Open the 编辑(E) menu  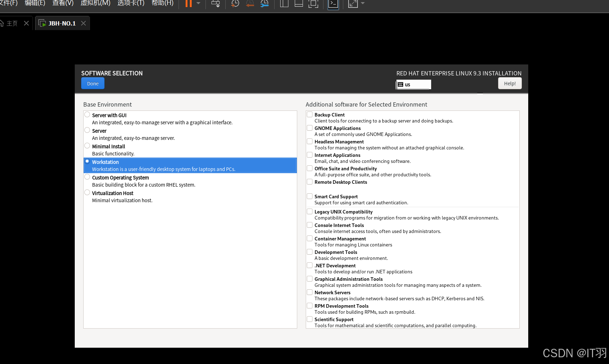tap(35, 3)
